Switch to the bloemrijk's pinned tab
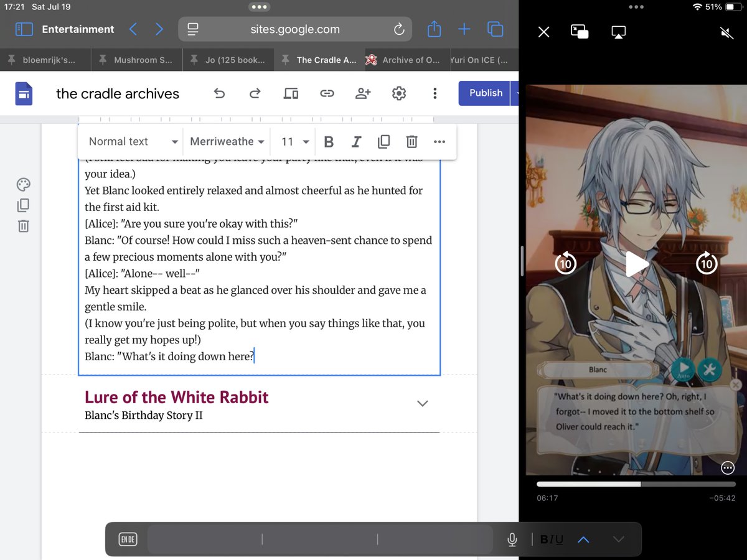 click(45, 60)
